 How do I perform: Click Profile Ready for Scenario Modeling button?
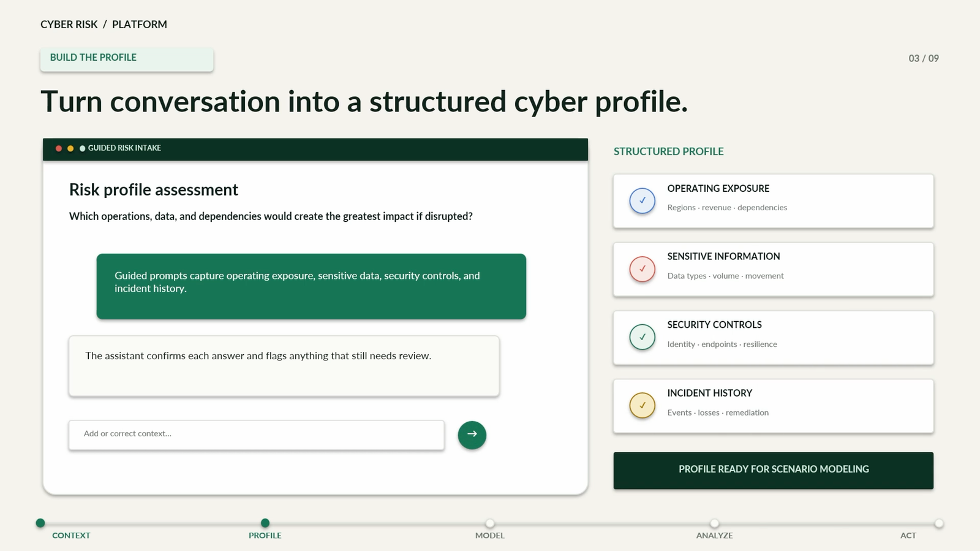coord(773,470)
